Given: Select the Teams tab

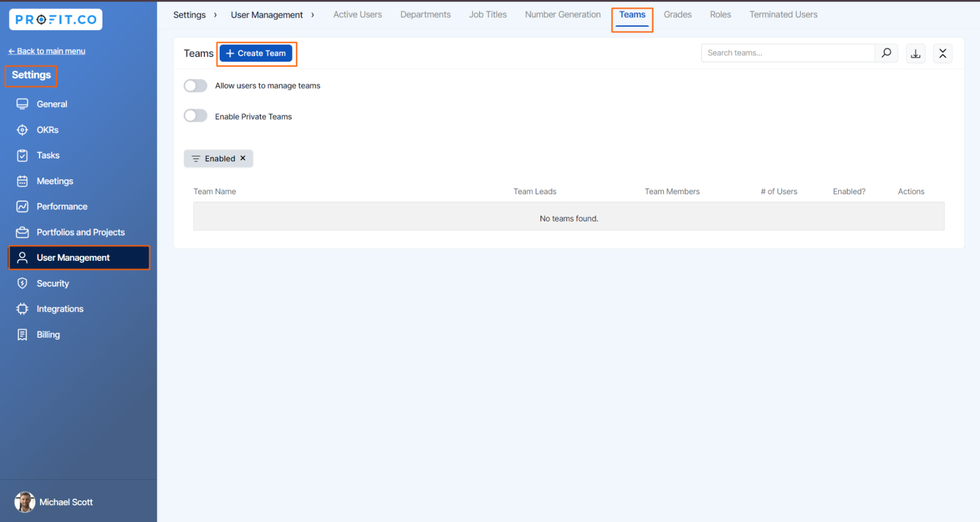Looking at the screenshot, I should pyautogui.click(x=632, y=15).
